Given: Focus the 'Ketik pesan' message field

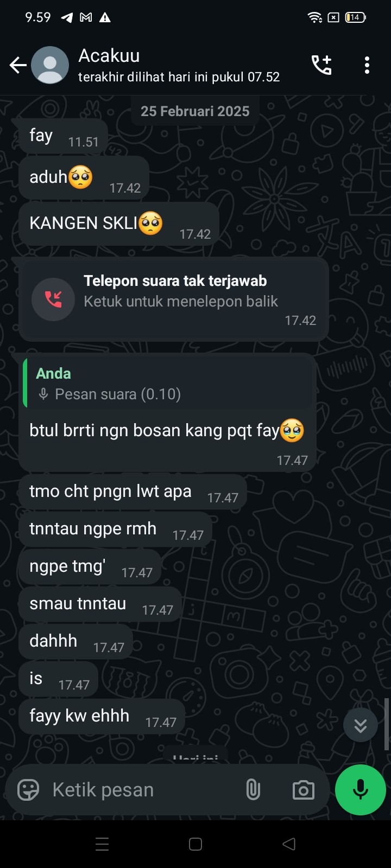Looking at the screenshot, I should (x=141, y=790).
